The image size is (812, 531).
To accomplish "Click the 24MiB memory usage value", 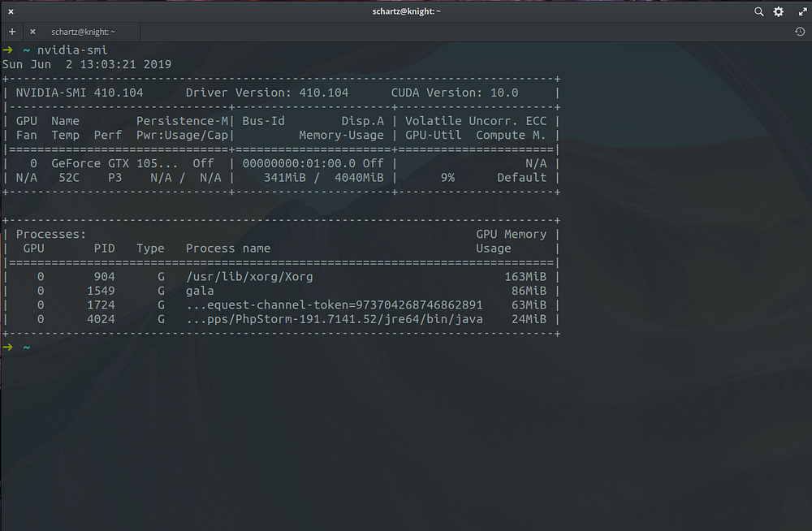I will click(529, 319).
